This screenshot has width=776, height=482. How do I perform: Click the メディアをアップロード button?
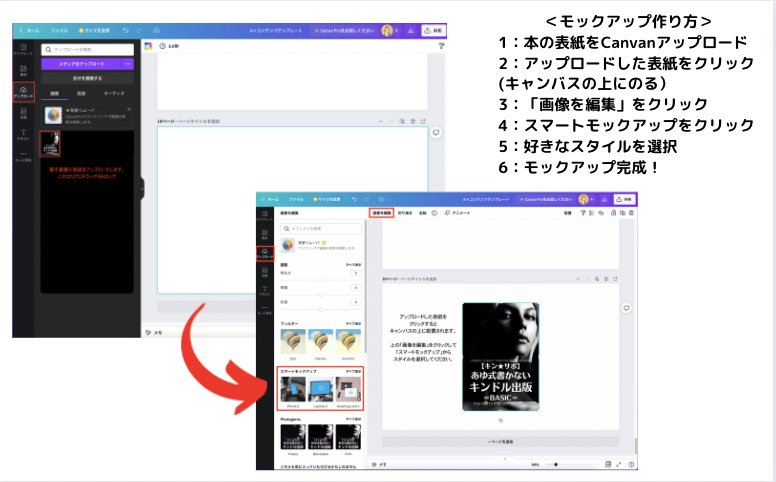[81, 64]
